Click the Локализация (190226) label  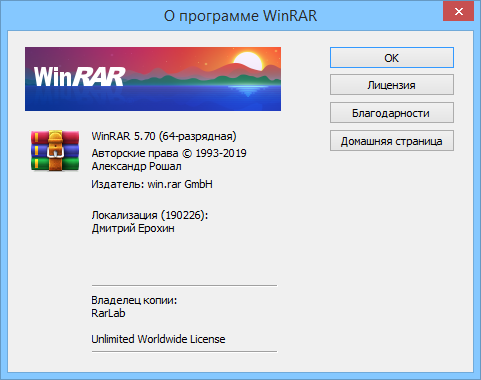click(150, 215)
